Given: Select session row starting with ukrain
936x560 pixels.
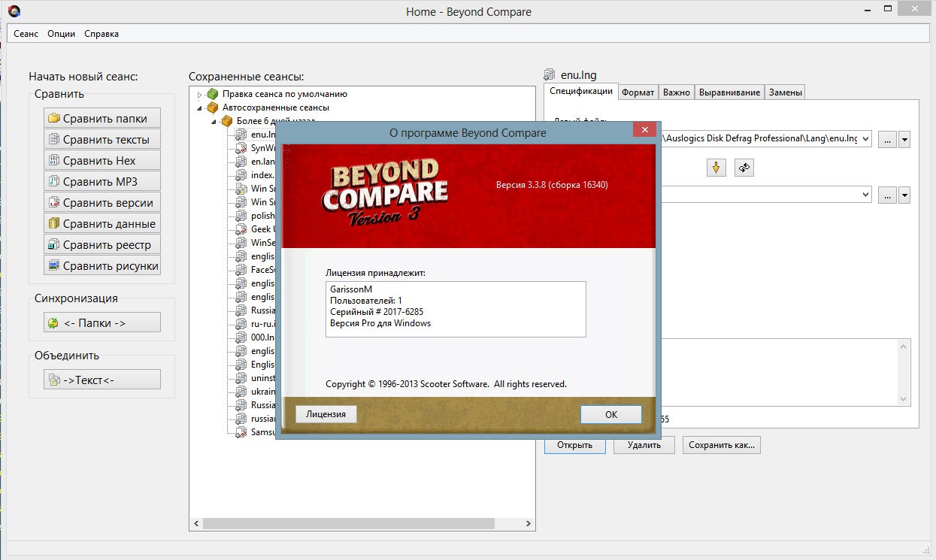Looking at the screenshot, I should click(x=255, y=392).
